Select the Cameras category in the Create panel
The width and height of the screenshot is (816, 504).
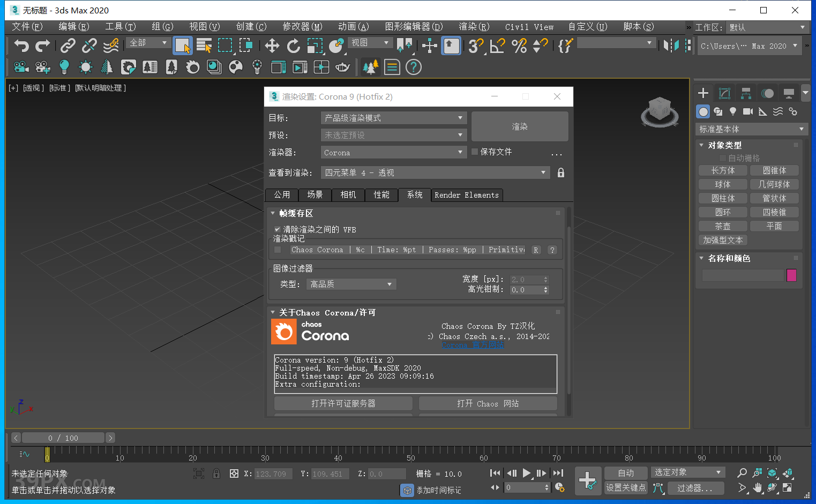pyautogui.click(x=747, y=111)
